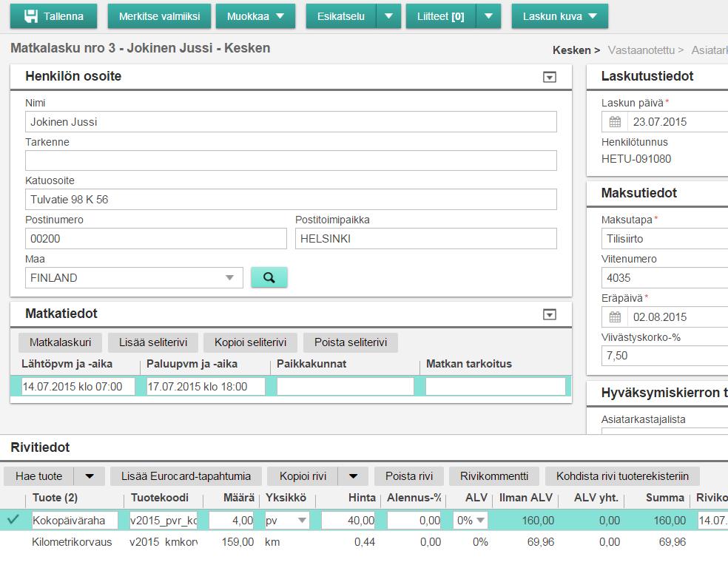
Task: Open the Matkalaskuri trip calculator
Action: (61, 342)
